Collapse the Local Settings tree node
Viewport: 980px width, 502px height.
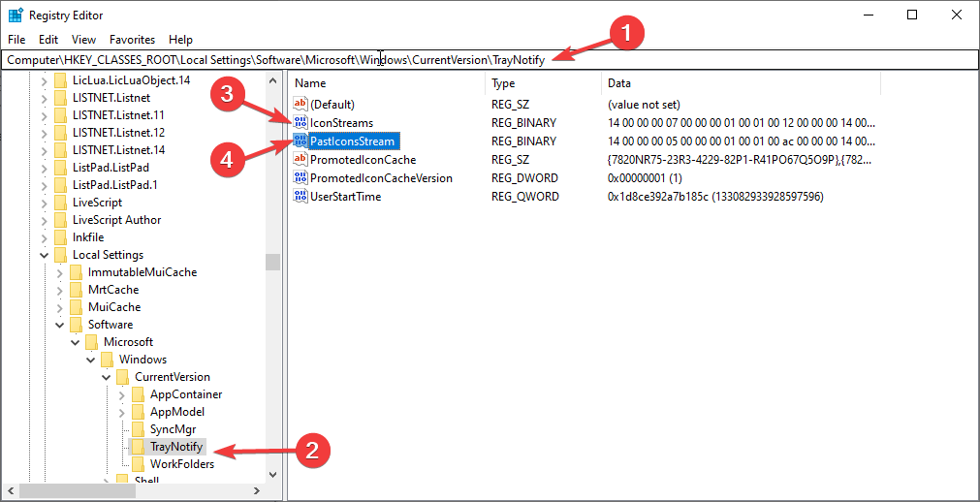[44, 255]
